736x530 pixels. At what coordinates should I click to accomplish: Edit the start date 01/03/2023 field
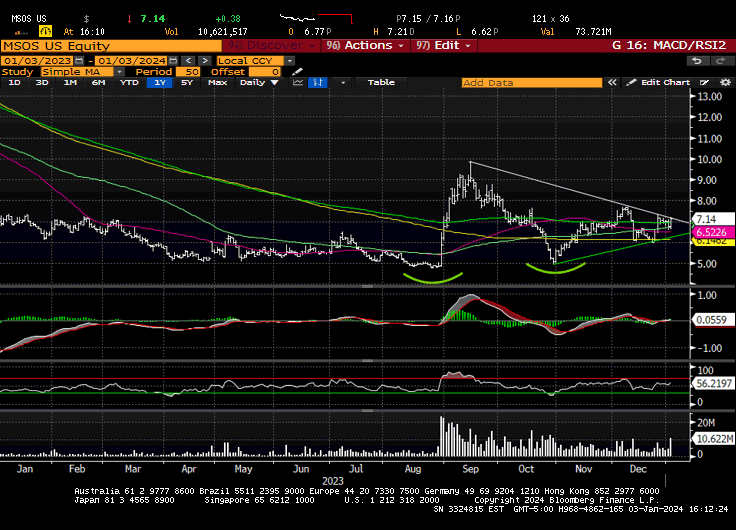pos(38,61)
